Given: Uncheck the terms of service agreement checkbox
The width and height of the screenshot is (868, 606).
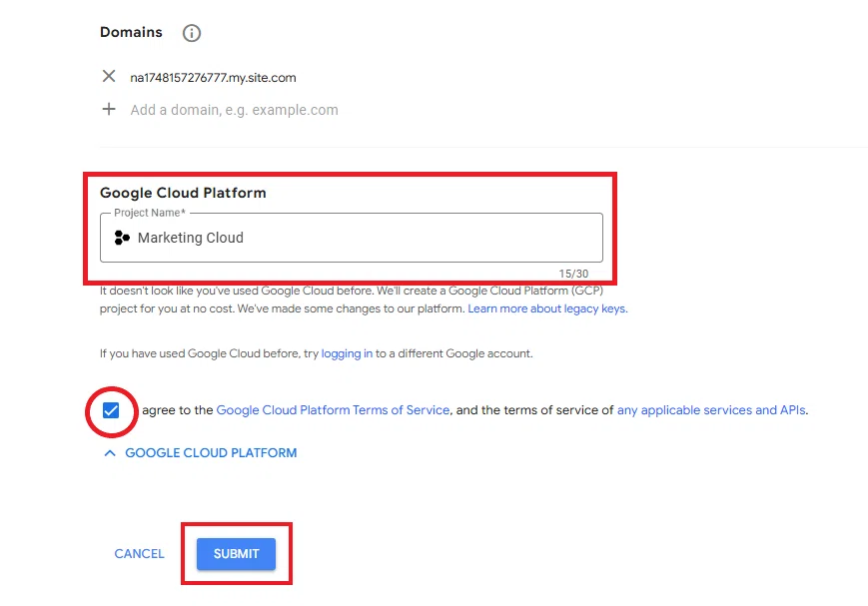Looking at the screenshot, I should click(x=111, y=410).
